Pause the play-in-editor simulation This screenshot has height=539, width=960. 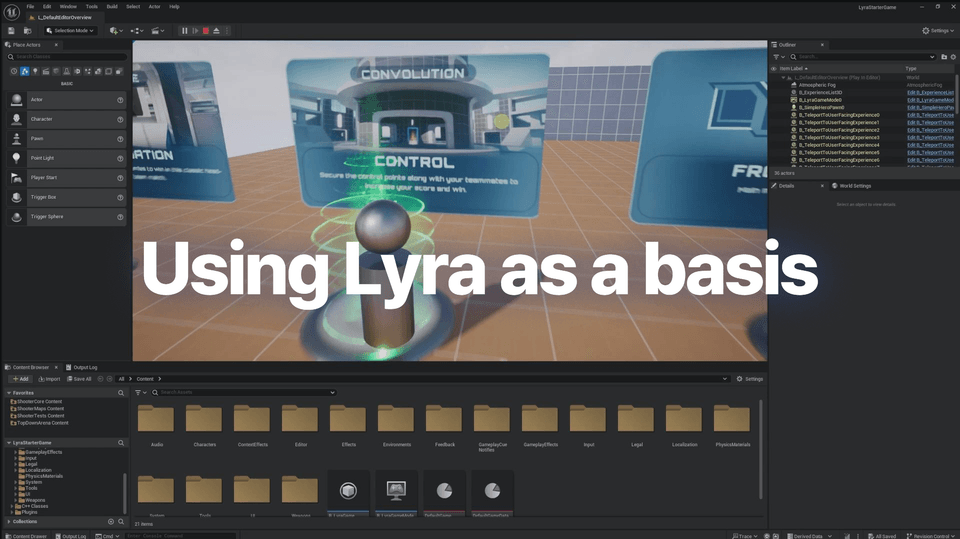(x=184, y=31)
